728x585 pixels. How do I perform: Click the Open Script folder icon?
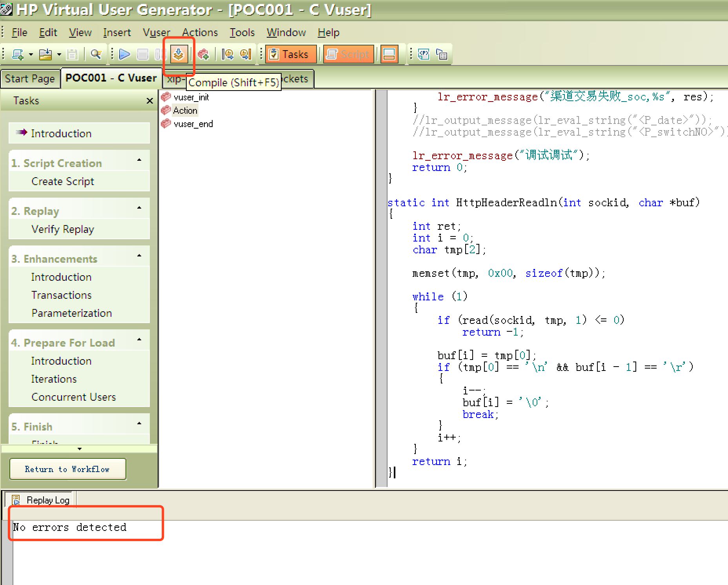point(45,54)
